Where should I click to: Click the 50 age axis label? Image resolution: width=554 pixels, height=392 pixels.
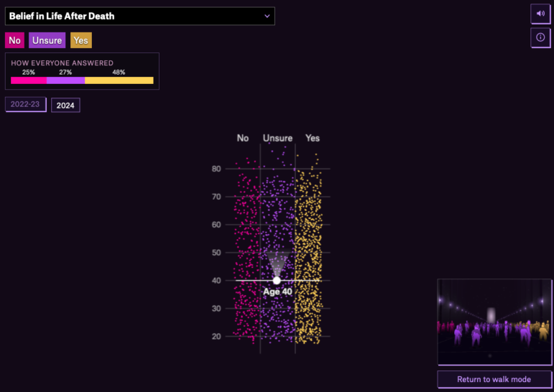pyautogui.click(x=216, y=253)
